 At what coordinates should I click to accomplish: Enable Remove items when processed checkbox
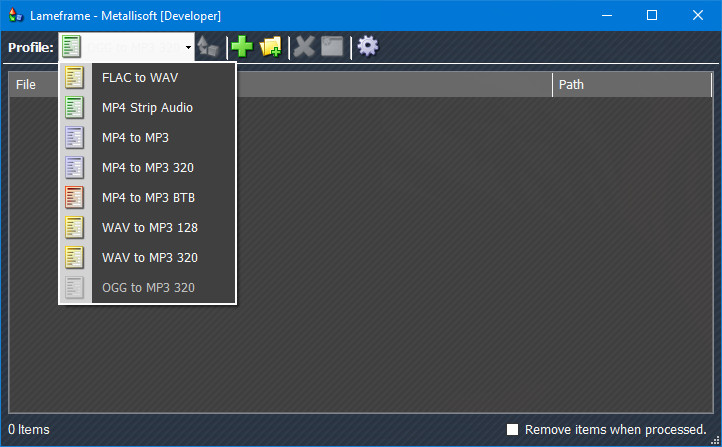pos(513,429)
